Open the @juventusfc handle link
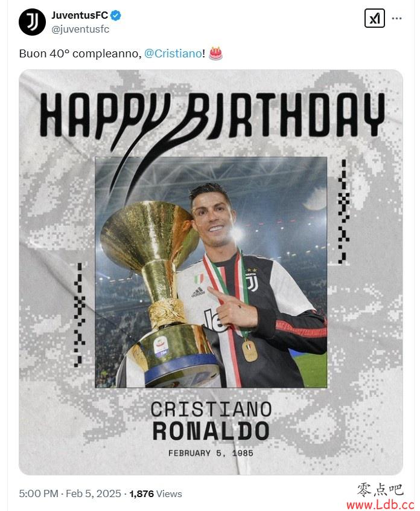 [80, 30]
